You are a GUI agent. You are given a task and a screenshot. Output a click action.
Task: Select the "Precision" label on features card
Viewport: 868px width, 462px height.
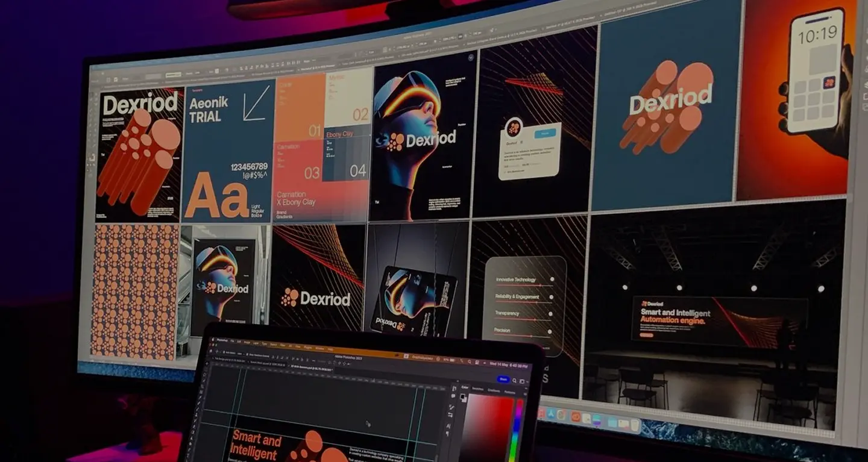[x=502, y=330]
